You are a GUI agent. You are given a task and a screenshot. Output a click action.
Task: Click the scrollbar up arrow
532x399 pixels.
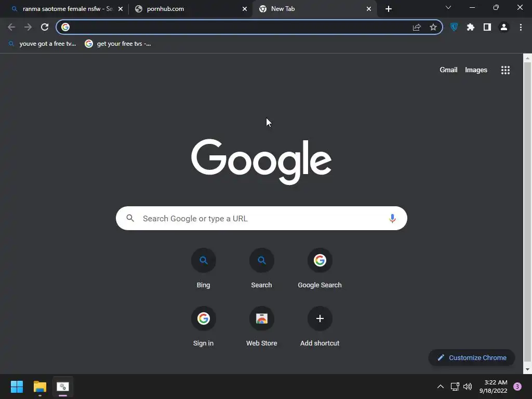(527, 58)
